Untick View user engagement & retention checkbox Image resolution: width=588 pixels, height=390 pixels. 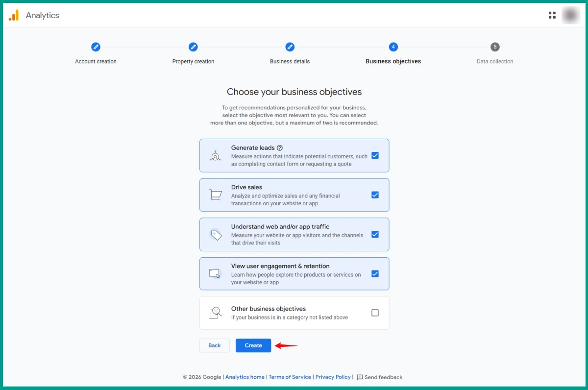375,274
